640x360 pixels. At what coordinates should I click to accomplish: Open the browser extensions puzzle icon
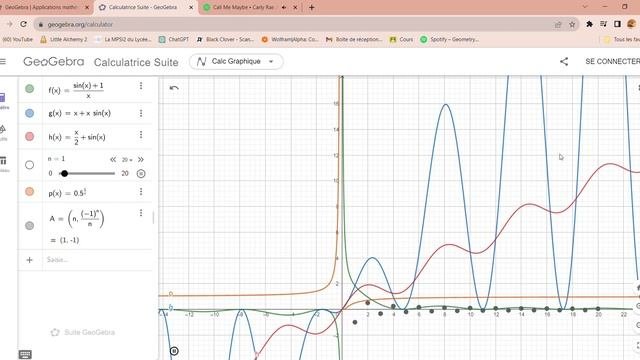point(589,24)
